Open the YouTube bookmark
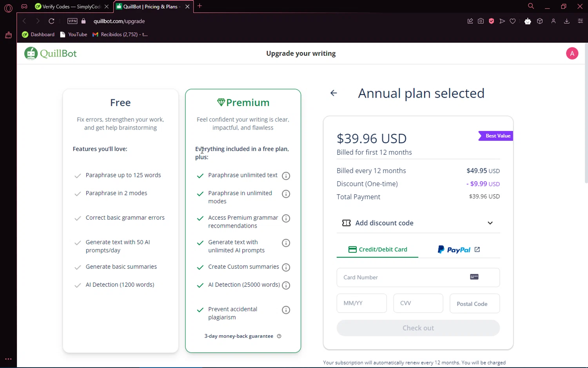This screenshot has width=588, height=368. click(74, 35)
